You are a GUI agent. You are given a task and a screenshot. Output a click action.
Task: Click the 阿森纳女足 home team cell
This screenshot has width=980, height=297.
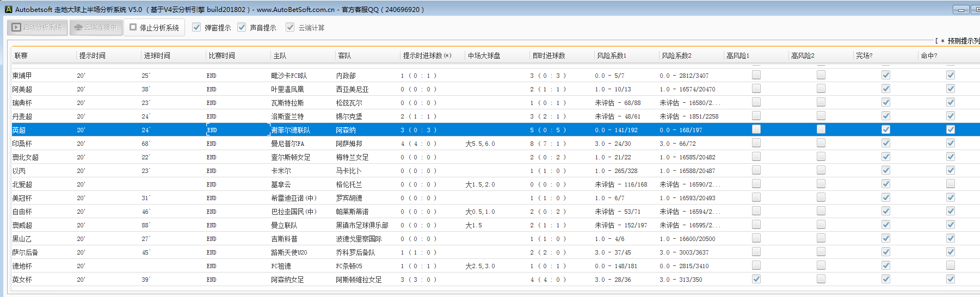tap(287, 280)
